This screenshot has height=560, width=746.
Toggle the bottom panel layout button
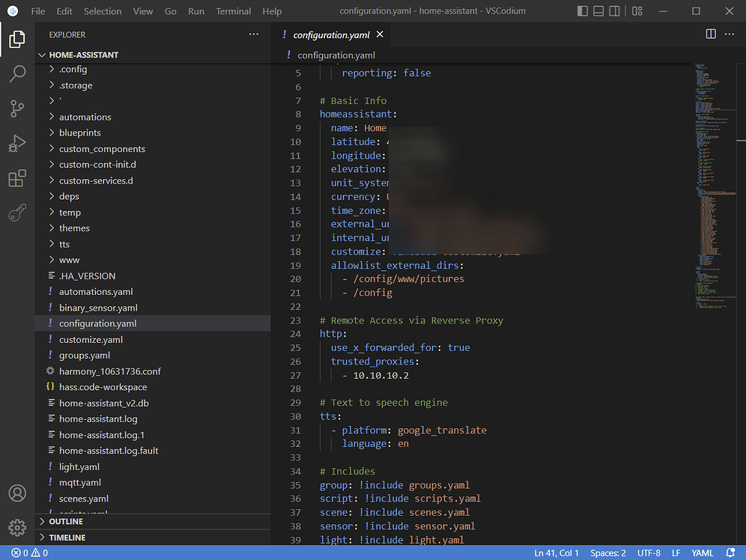tap(598, 11)
